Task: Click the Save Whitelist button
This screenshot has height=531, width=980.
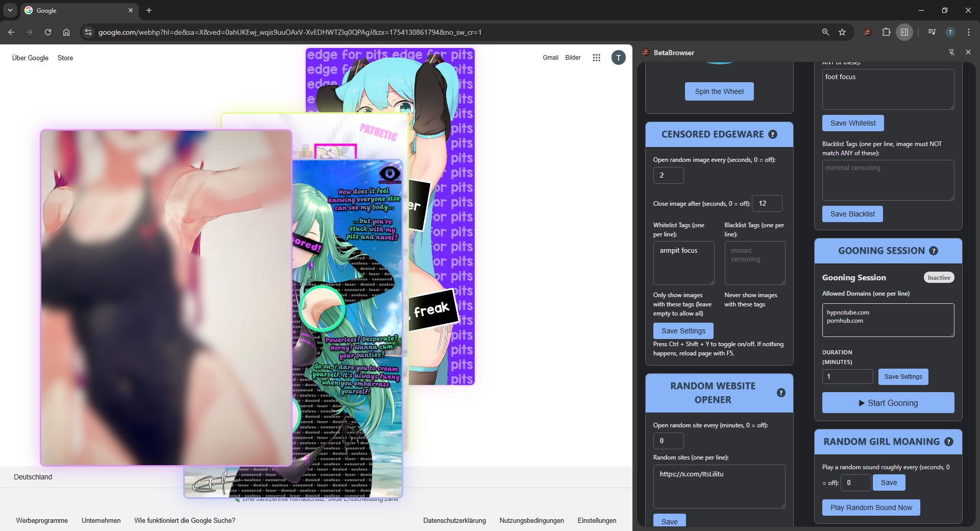Action: (852, 123)
